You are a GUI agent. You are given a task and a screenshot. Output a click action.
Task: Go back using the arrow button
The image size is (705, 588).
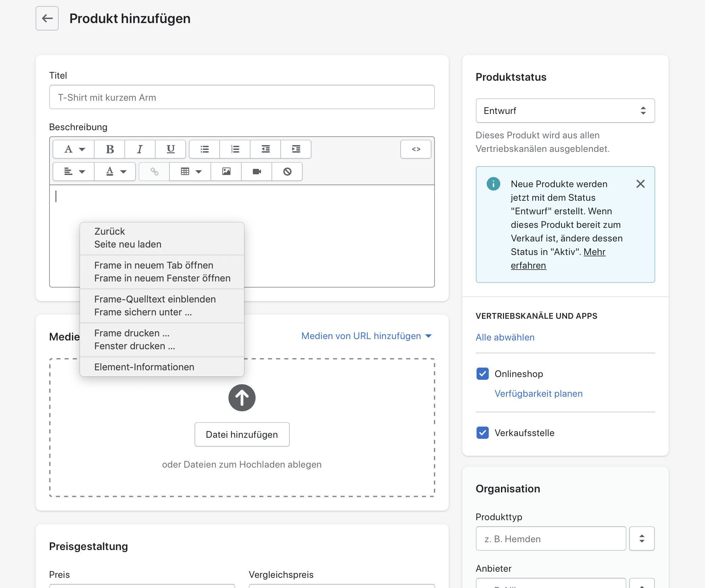click(x=47, y=18)
